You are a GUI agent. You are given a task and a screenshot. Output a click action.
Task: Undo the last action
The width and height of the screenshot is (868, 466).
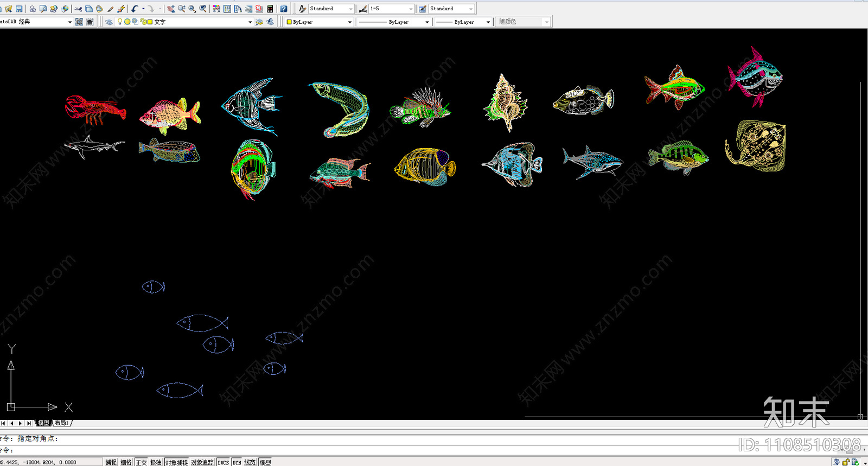135,9
